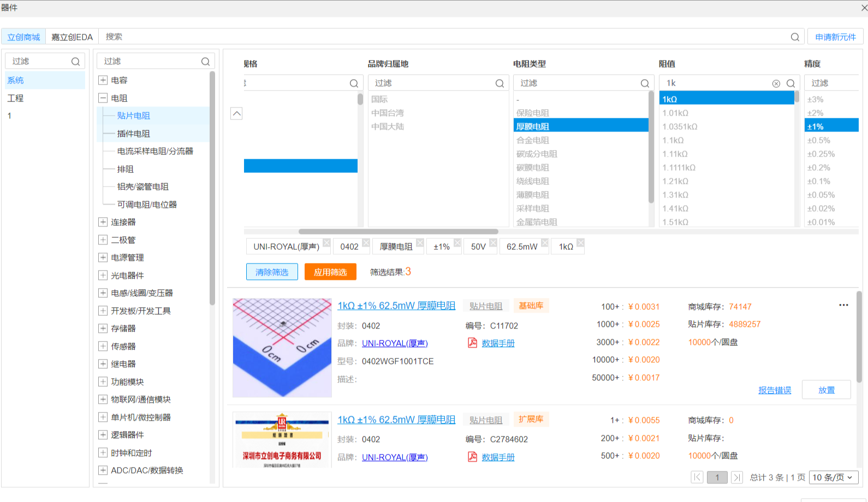This screenshot has width=868, height=502.
Task: Go to the last results page
Action: pyautogui.click(x=737, y=477)
